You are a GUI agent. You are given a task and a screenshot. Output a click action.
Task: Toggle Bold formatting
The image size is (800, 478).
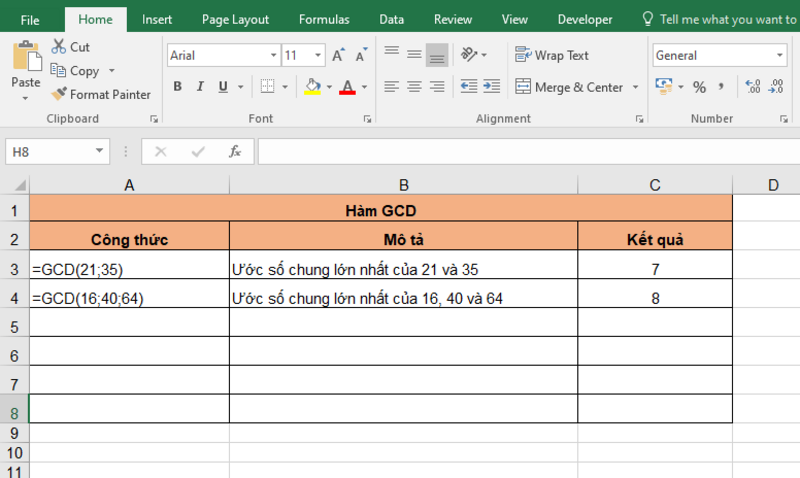coord(178,86)
